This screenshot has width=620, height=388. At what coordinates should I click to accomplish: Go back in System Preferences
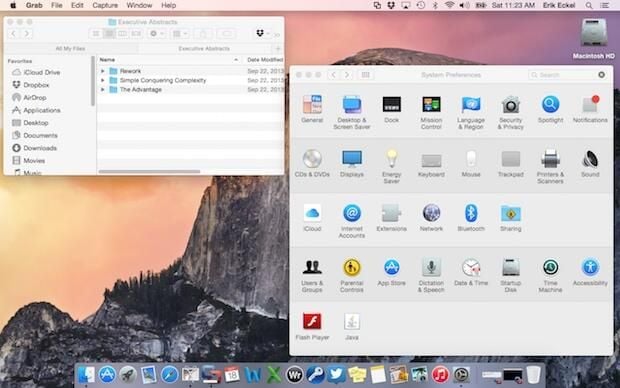[333, 75]
